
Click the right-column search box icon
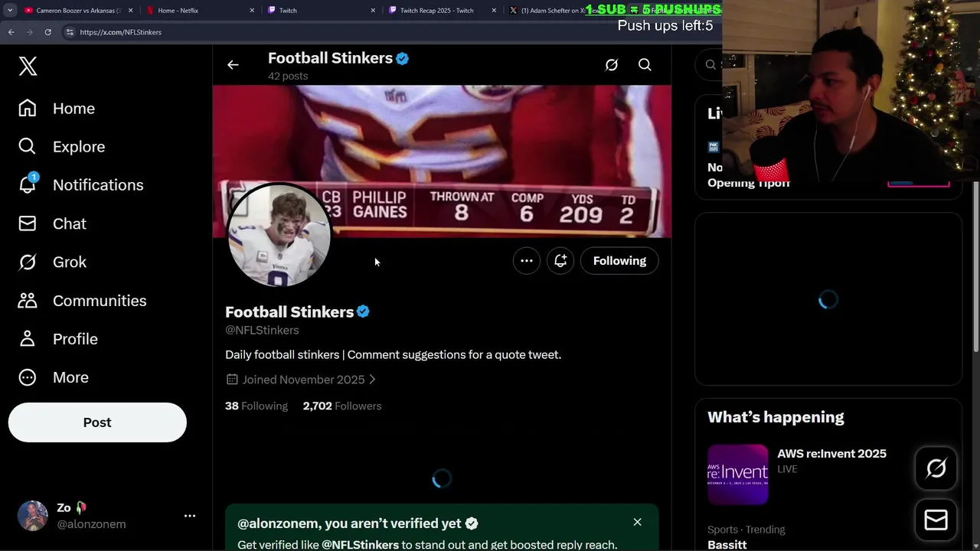(710, 65)
